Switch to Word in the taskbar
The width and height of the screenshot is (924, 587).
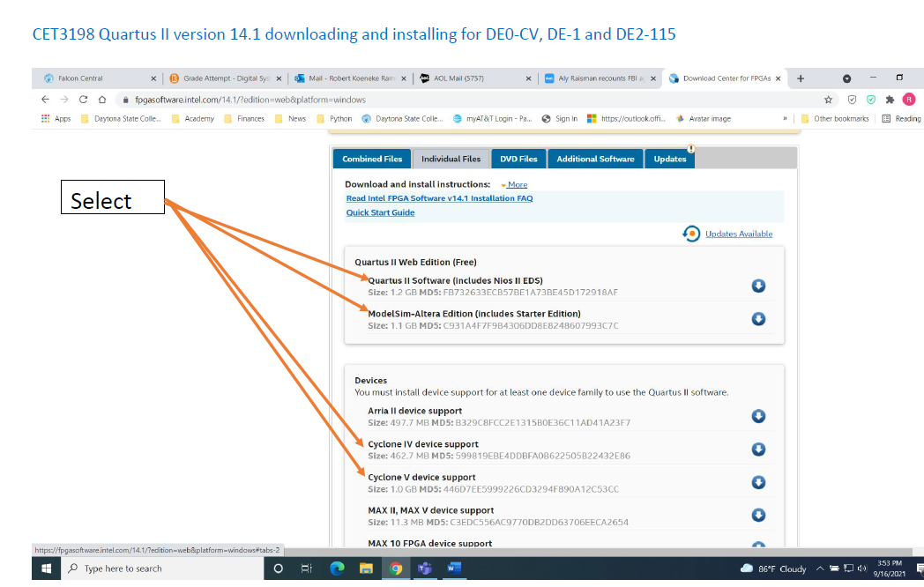pos(454,568)
